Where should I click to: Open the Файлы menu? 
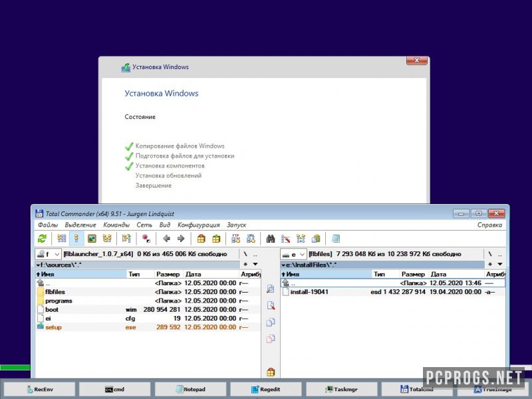click(48, 225)
